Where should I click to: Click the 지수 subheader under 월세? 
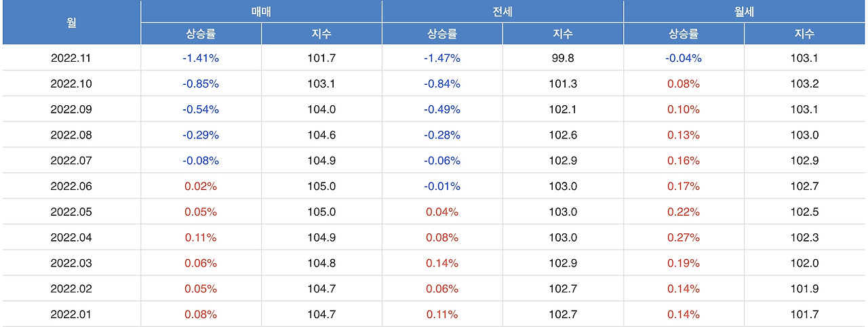(x=804, y=34)
